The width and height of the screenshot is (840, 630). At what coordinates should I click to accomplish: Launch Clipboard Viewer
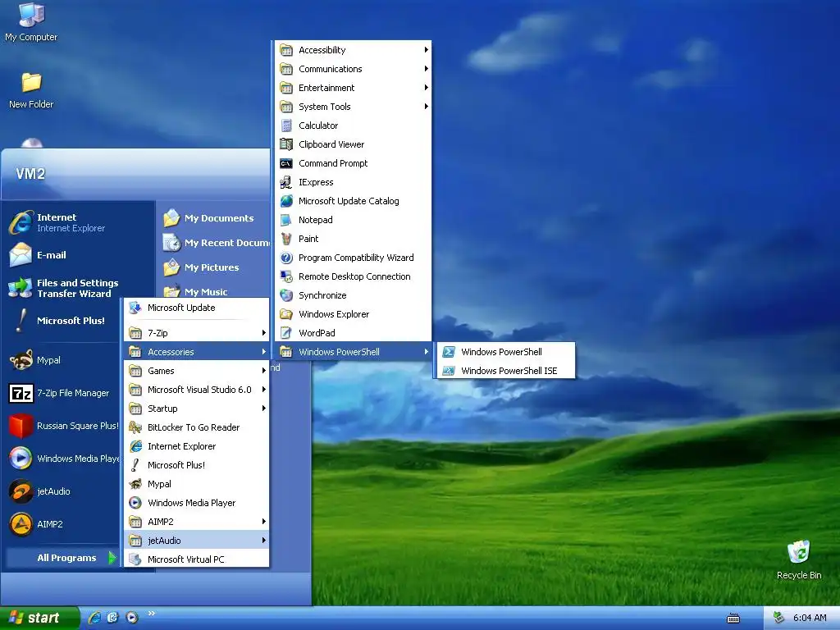point(353,144)
